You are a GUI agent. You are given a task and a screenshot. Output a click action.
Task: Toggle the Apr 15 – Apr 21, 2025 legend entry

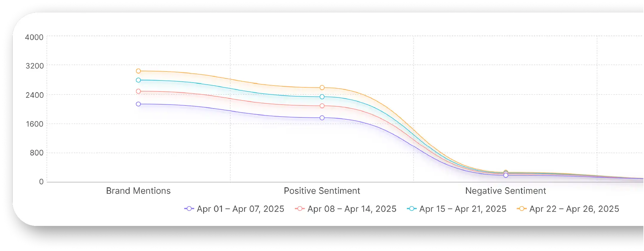coord(456,209)
